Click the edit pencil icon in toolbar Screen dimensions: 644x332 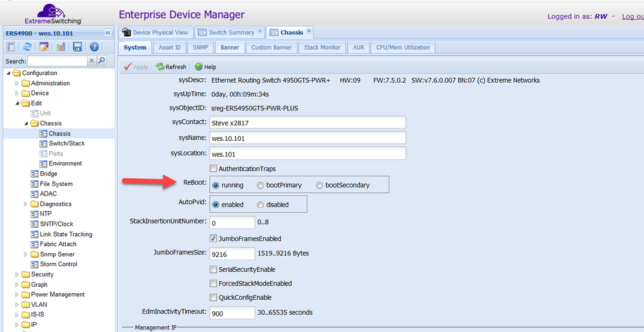(44, 47)
